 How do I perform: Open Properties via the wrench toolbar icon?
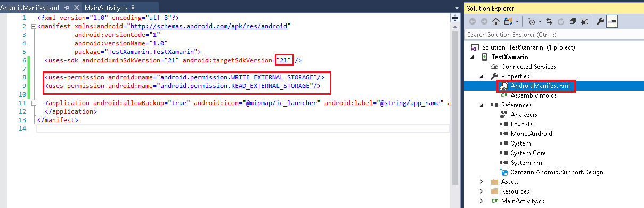[600, 22]
